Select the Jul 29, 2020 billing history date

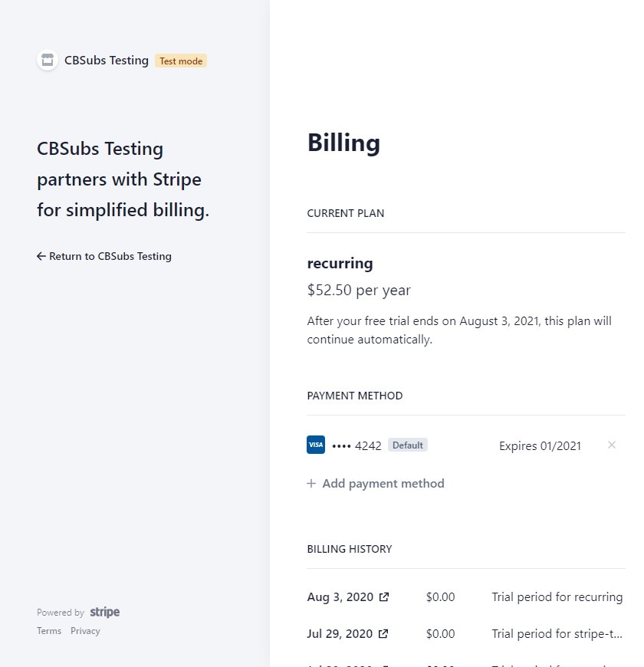[x=340, y=634]
